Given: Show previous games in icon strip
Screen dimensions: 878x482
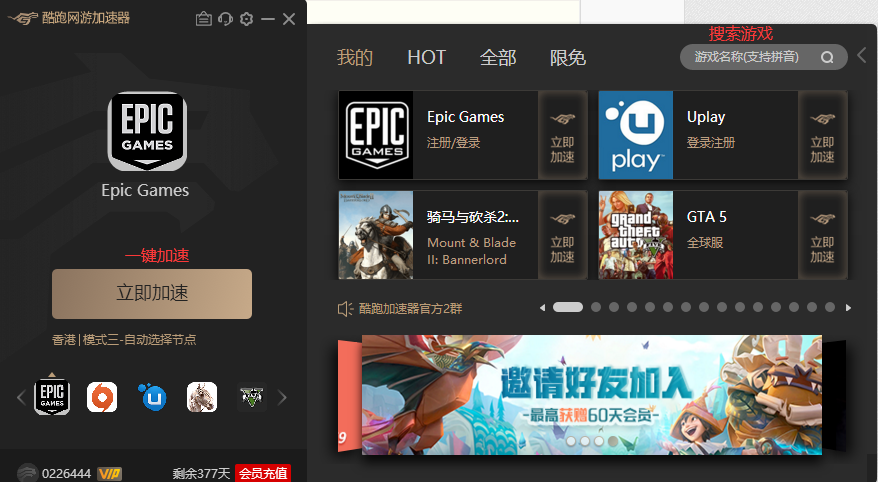Looking at the screenshot, I should coord(21,397).
